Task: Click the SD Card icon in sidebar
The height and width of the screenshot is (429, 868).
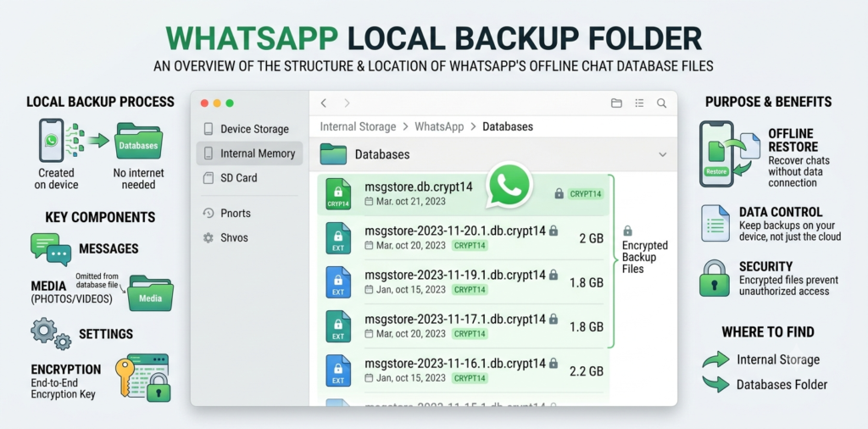Action: pyautogui.click(x=209, y=178)
